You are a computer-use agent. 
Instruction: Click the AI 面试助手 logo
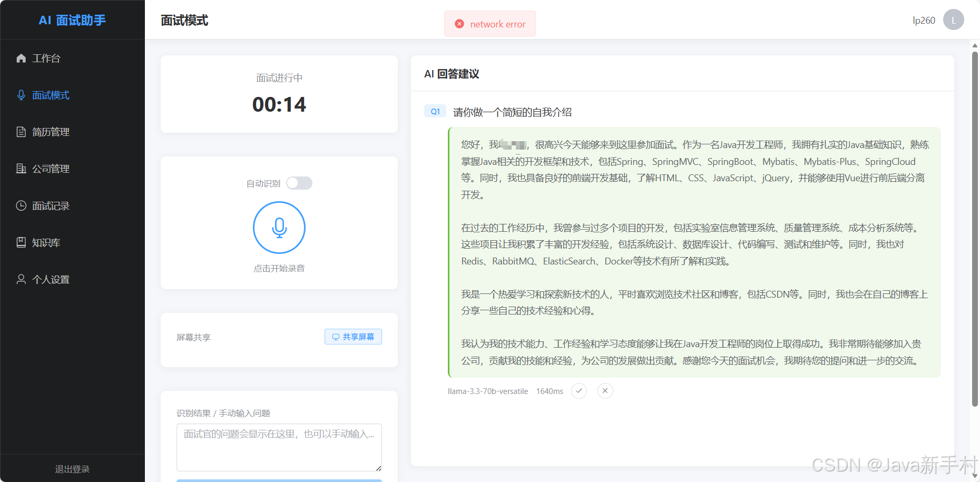tap(72, 19)
